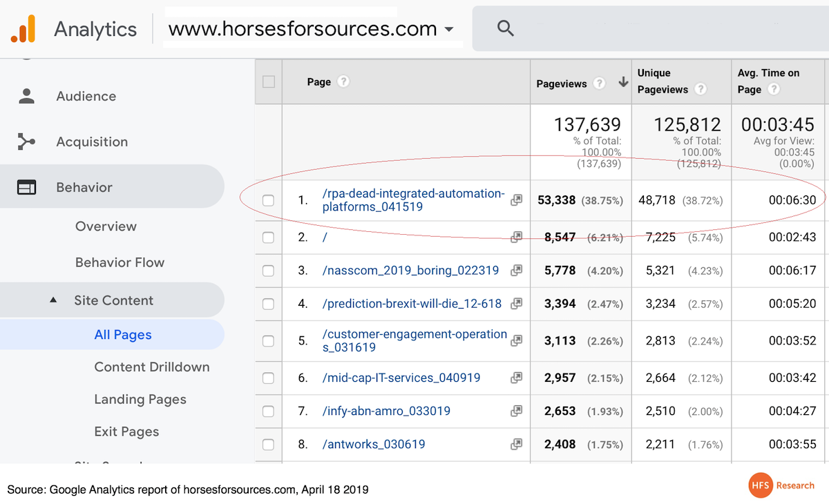This screenshot has height=504, width=829.
Task: Open Landing Pages report
Action: point(140,399)
